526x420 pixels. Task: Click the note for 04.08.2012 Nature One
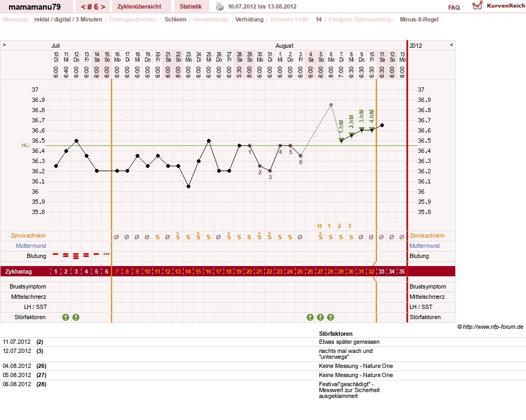[356, 366]
